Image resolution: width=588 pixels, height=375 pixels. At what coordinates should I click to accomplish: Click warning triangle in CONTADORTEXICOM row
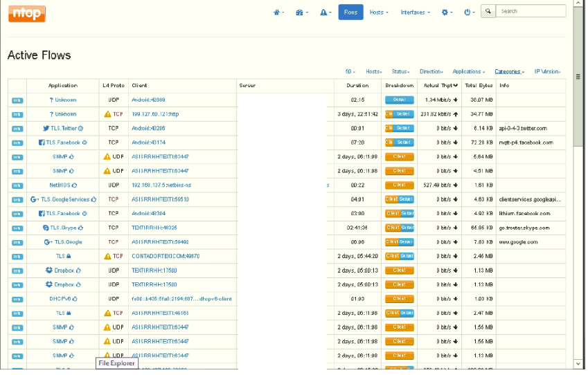[107, 257]
